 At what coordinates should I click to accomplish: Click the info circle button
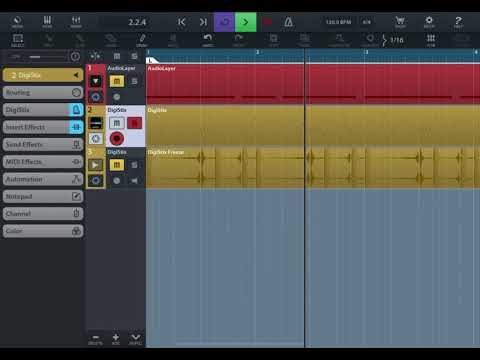(x=75, y=57)
